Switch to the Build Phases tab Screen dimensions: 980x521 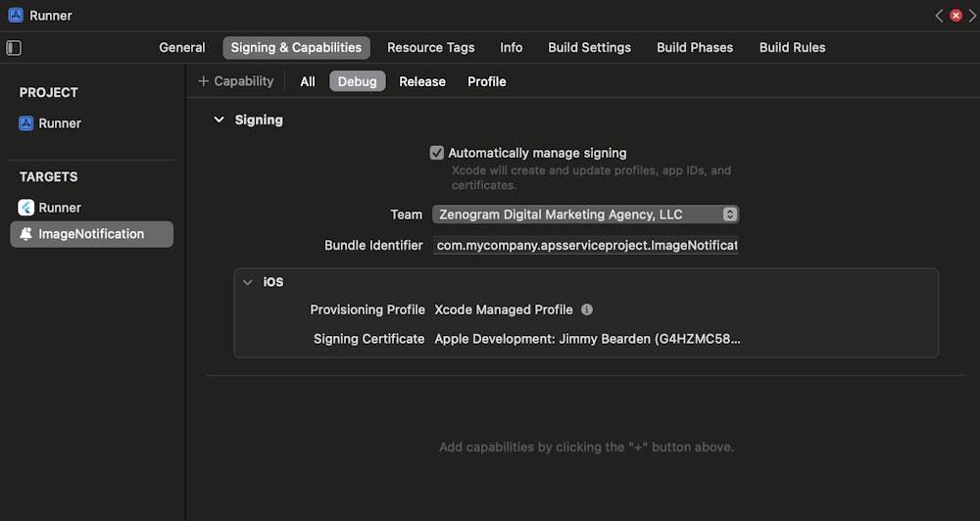695,47
